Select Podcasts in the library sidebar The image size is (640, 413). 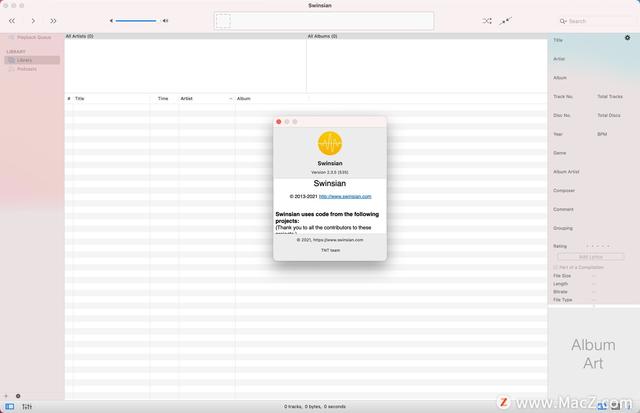(26, 69)
